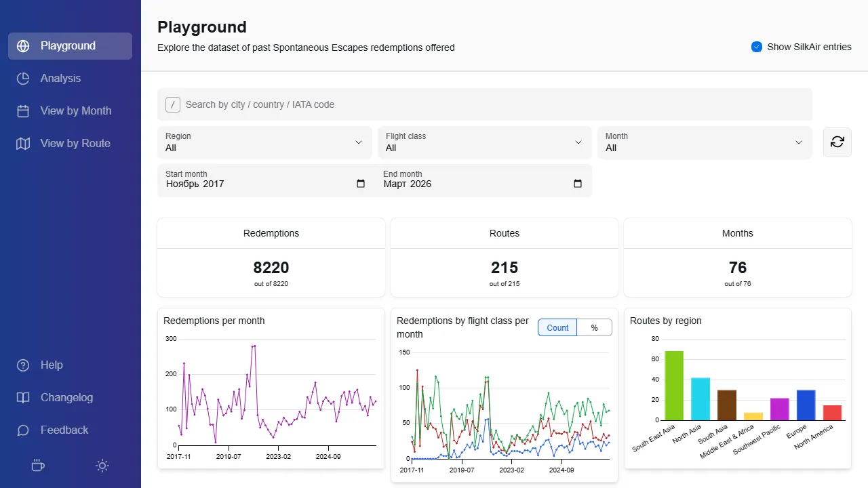868x488 pixels.
Task: Click the calendar icon beside View by Month
Action: pyautogui.click(x=22, y=110)
